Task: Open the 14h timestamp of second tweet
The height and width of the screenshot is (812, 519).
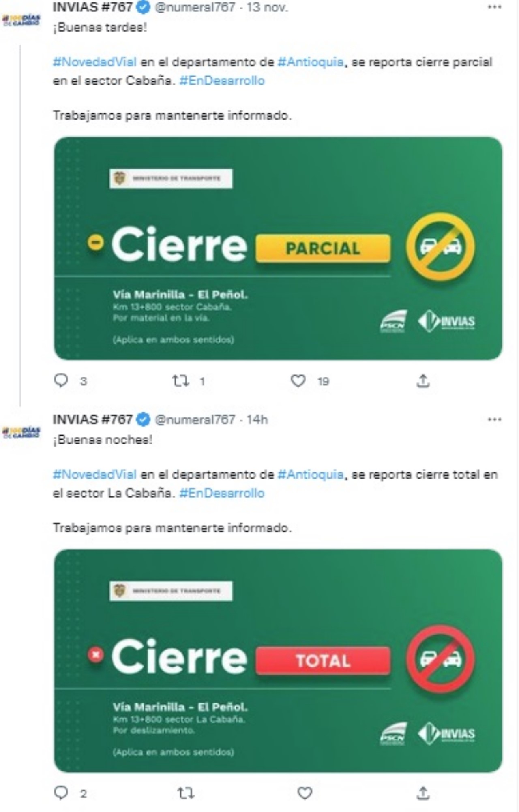Action: (x=257, y=419)
